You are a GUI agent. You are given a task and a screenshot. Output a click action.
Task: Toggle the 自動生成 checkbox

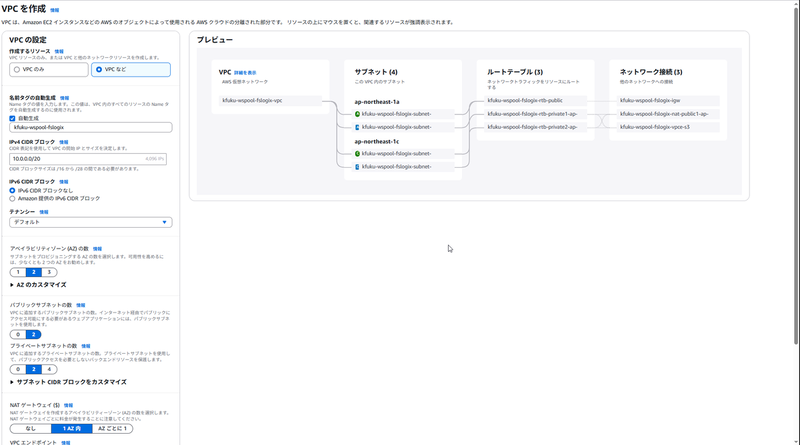[12, 118]
